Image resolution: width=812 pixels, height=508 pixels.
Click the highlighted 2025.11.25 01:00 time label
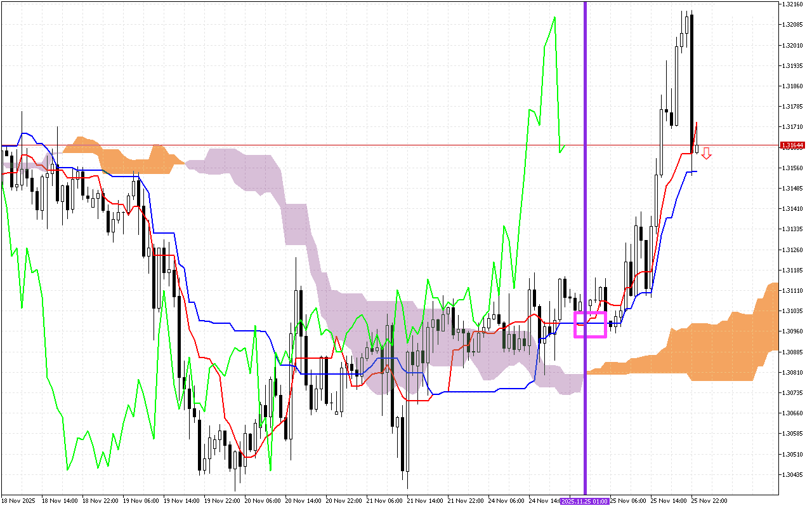584,500
